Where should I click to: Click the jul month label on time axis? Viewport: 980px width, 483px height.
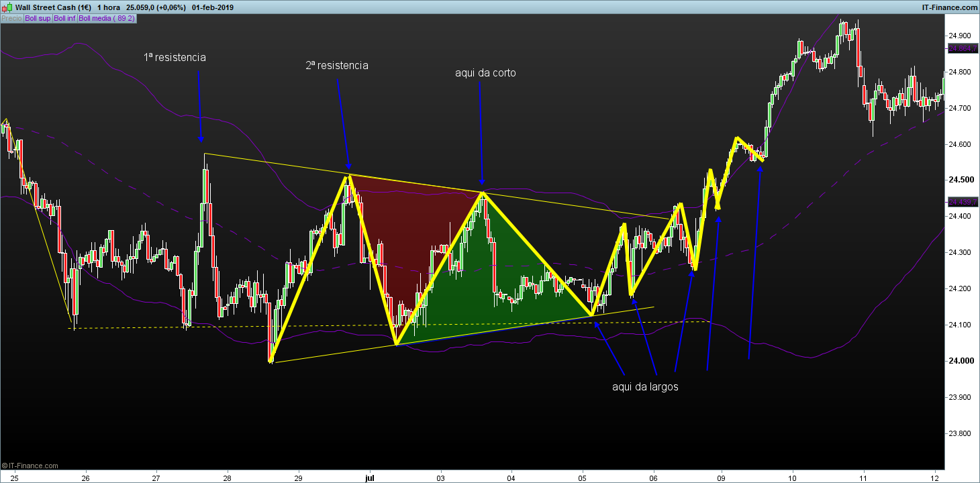369,478
